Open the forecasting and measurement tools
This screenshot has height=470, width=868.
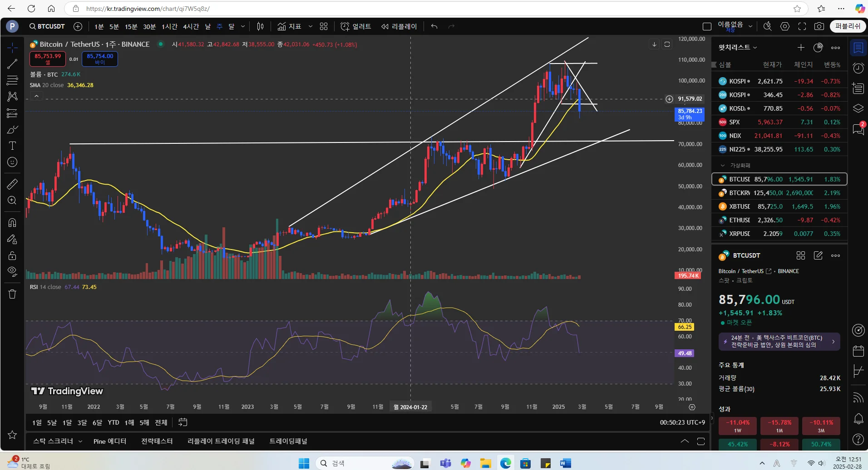tap(12, 113)
